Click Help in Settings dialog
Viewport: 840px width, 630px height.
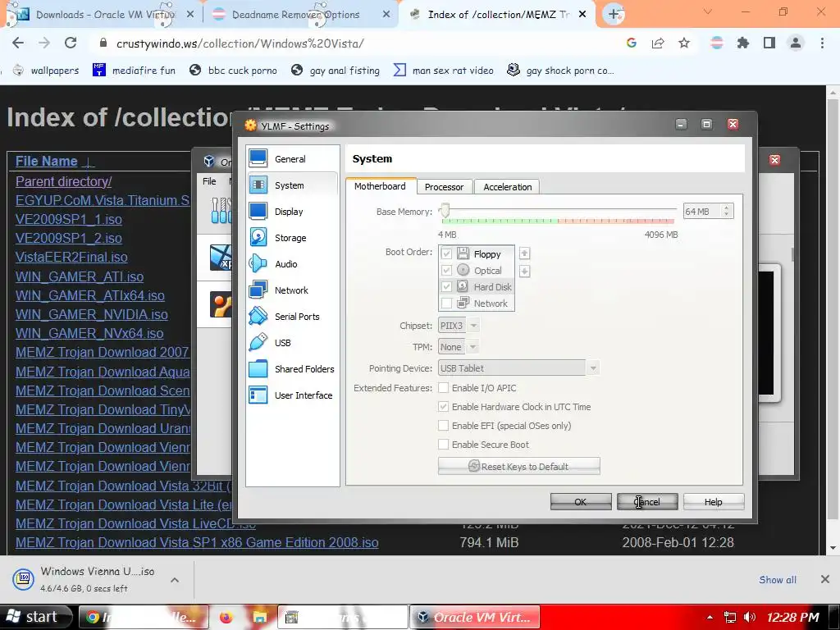pyautogui.click(x=714, y=502)
